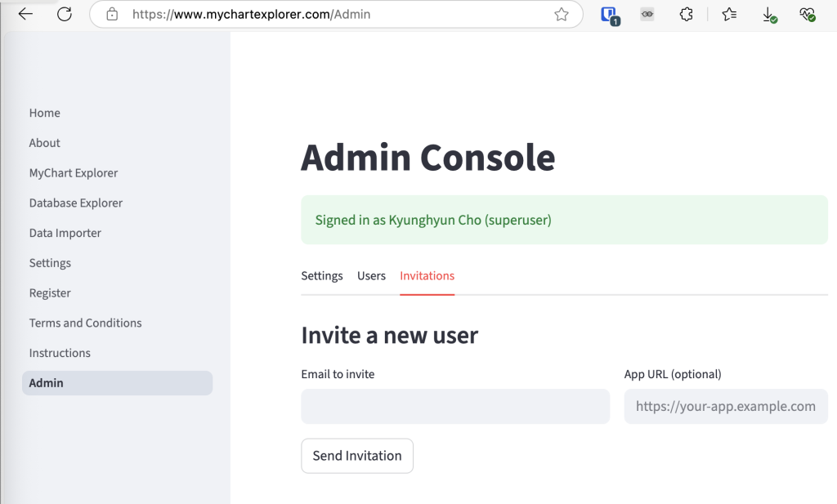The width and height of the screenshot is (837, 504).
Task: Switch to the Settings tab
Action: [322, 276]
